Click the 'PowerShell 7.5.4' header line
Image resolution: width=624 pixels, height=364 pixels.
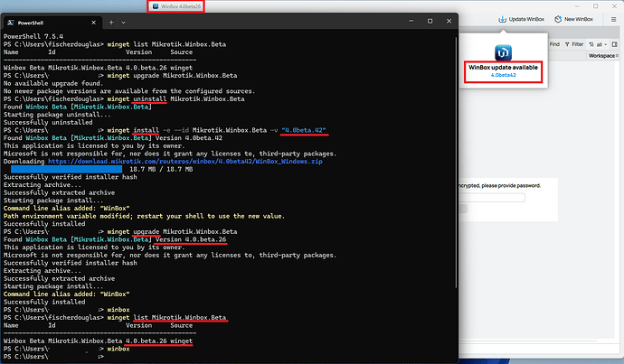click(33, 36)
